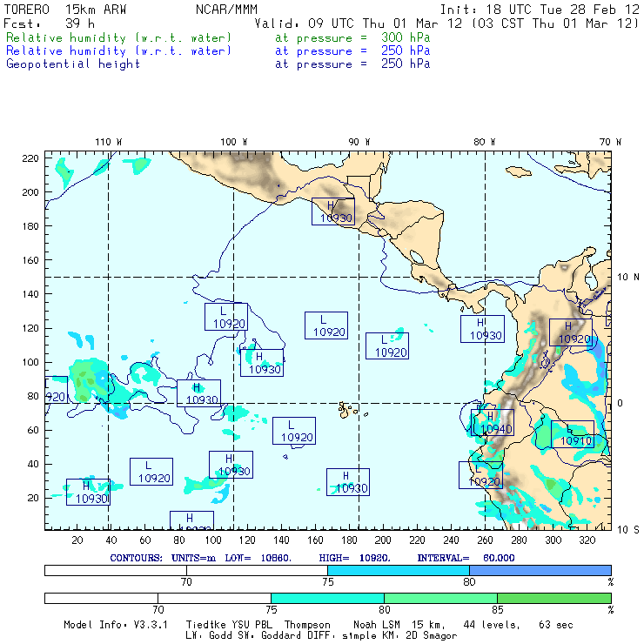This screenshot has width=644, height=644.
Task: Click the cyan 75-80% segment of upper colorbar
Action: [x=399, y=571]
